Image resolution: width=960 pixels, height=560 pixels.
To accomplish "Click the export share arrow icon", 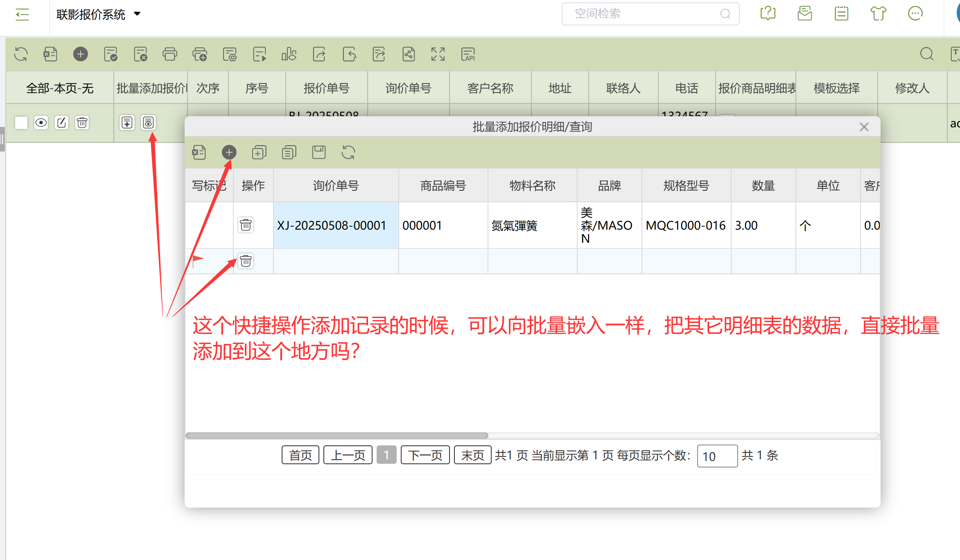I will click(319, 54).
